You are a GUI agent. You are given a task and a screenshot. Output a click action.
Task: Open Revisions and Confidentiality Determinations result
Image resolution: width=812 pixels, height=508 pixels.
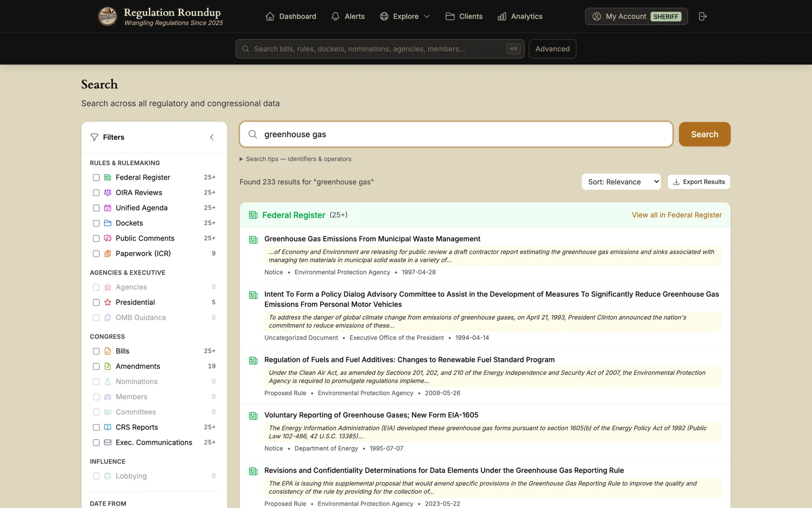click(444, 471)
